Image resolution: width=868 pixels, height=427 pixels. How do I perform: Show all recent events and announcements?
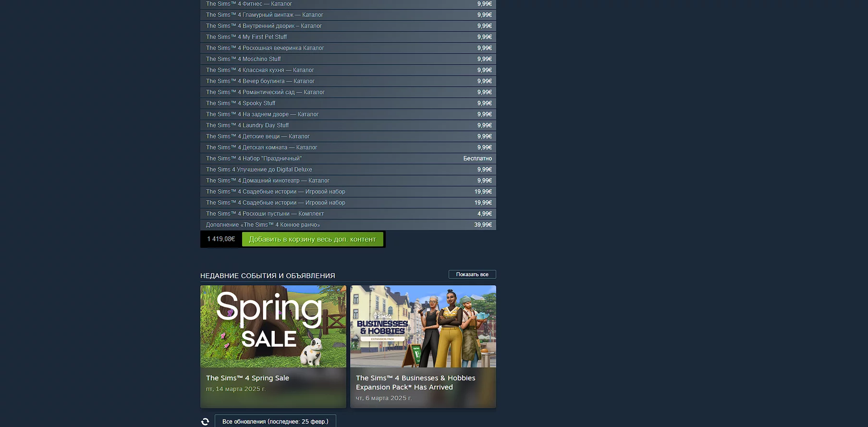[472, 274]
